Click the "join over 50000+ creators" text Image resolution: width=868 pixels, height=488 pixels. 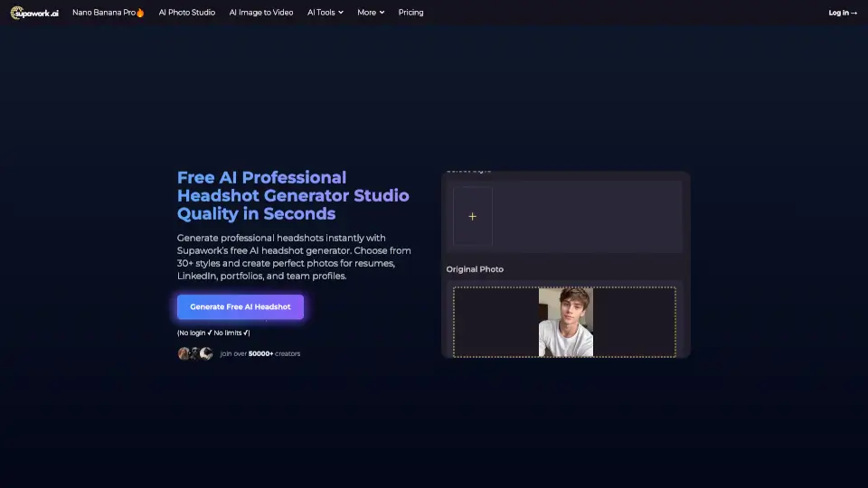(x=260, y=353)
